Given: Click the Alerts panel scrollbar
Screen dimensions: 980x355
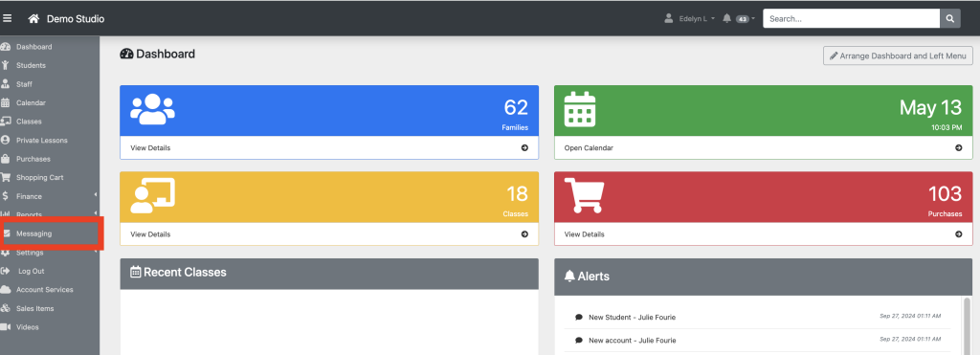Looking at the screenshot, I should point(967,325).
